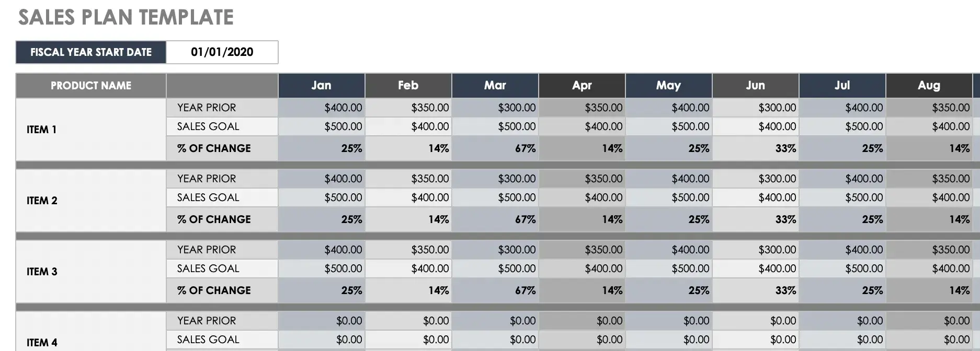Click the Mar column header
This screenshot has width=980, height=351.
pyautogui.click(x=495, y=85)
